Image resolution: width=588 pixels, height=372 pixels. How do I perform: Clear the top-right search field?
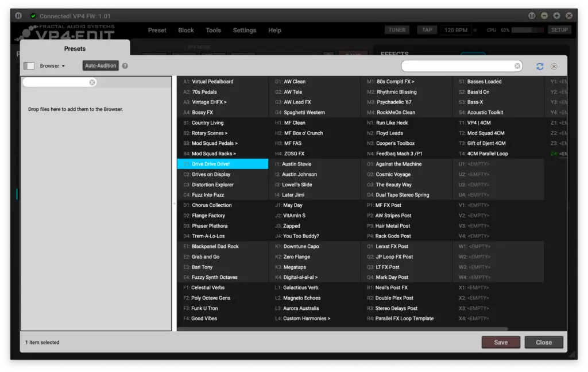517,66
